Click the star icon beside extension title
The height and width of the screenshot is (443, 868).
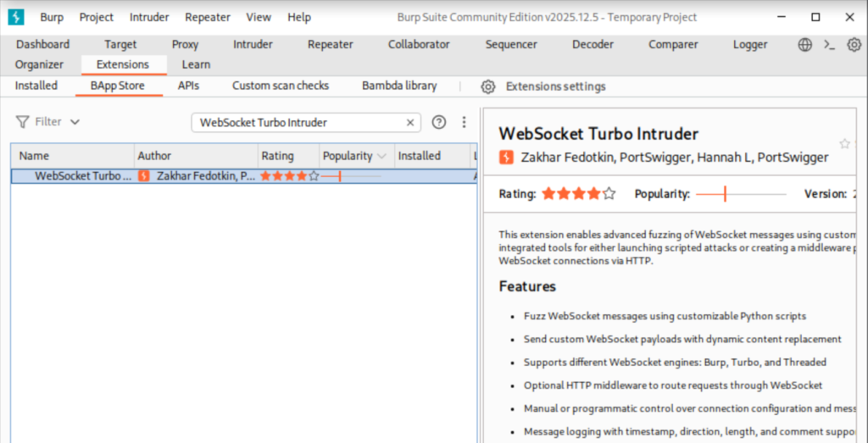tap(845, 144)
